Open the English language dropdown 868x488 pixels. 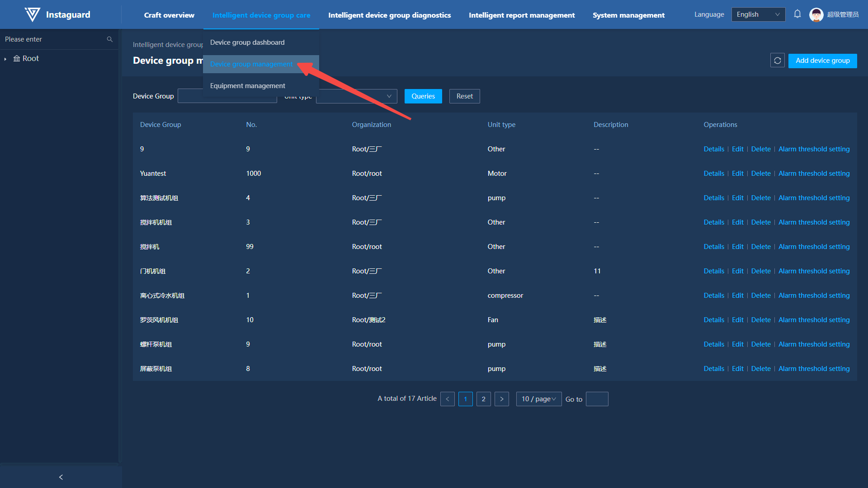pos(758,14)
